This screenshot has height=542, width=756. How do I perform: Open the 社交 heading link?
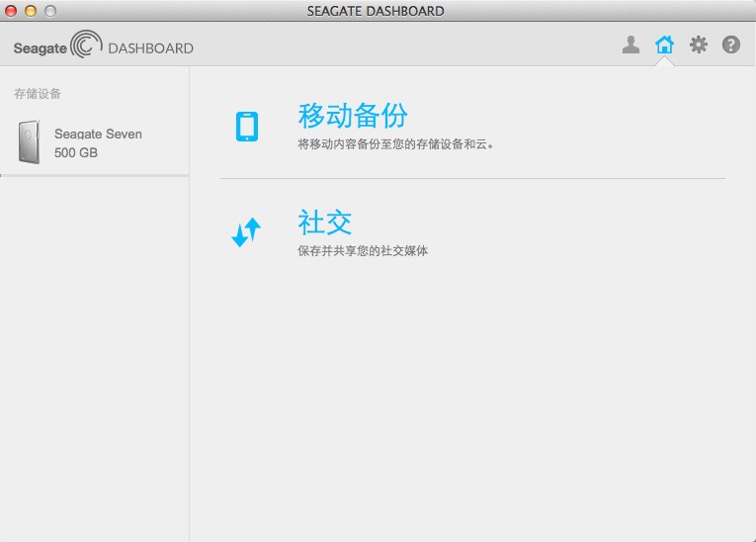325,222
